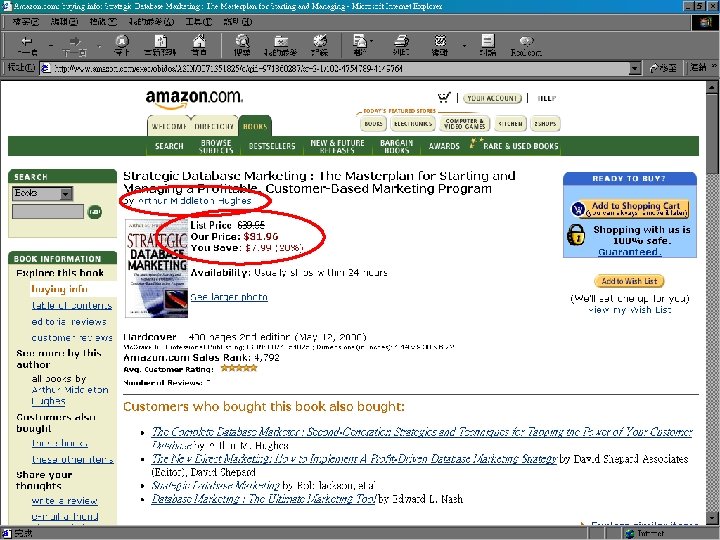Click the Books featured store button
This screenshot has width=720, height=540.
[x=373, y=124]
